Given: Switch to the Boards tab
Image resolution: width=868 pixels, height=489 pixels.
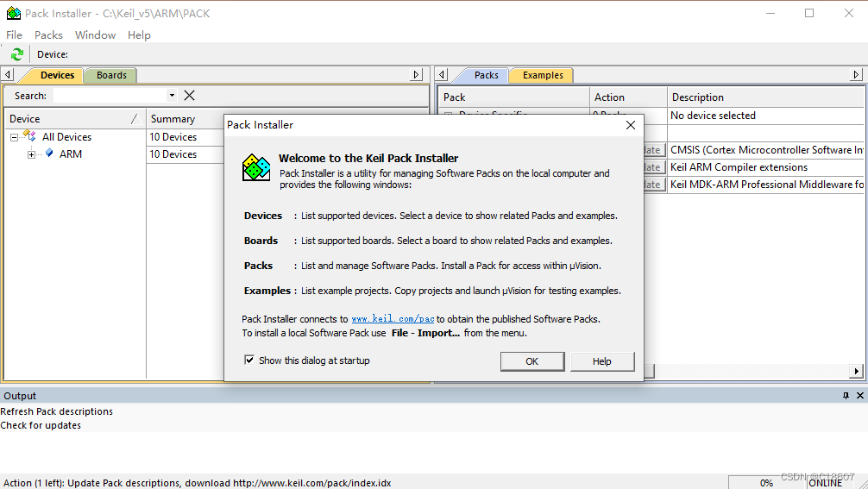Looking at the screenshot, I should point(111,75).
